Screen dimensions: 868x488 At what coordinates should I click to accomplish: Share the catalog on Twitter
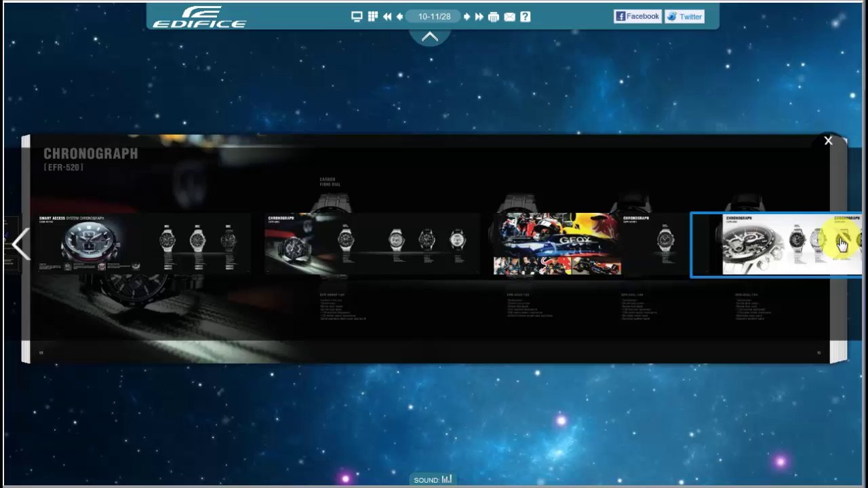pos(684,16)
